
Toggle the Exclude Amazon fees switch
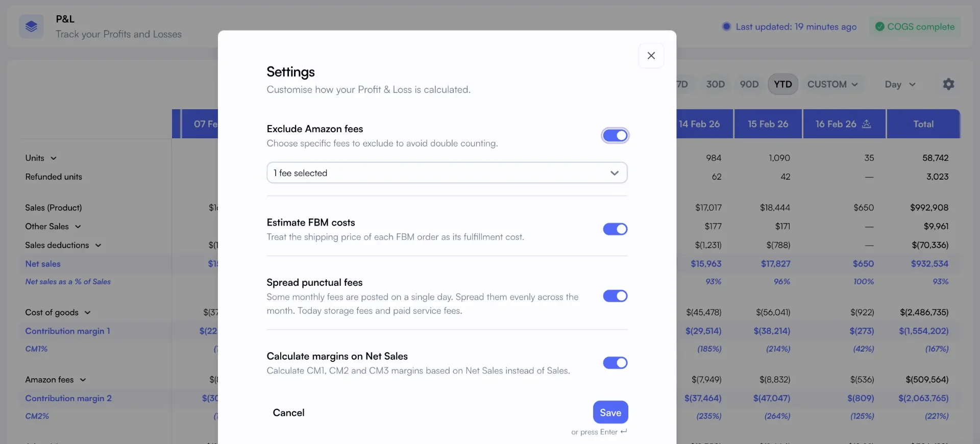615,135
